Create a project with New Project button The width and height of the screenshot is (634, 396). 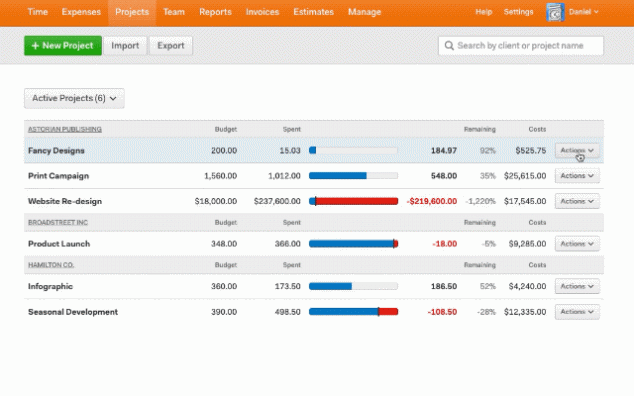tap(63, 46)
